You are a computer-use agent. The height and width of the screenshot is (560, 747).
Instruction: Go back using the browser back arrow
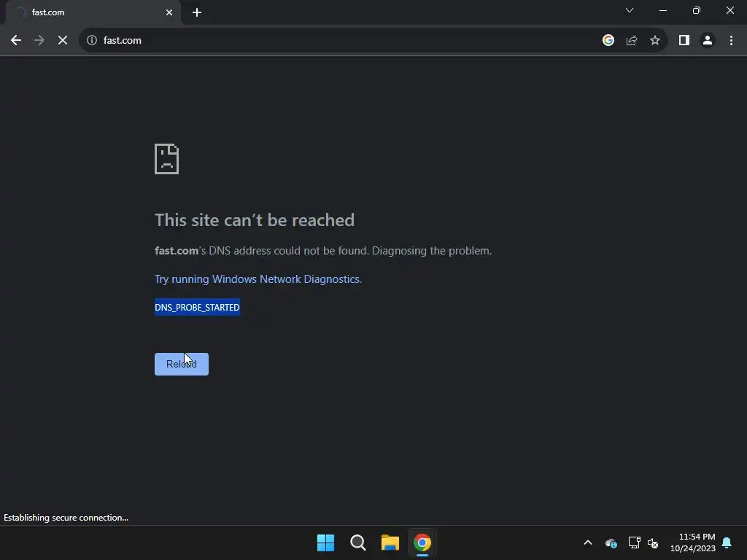click(16, 41)
